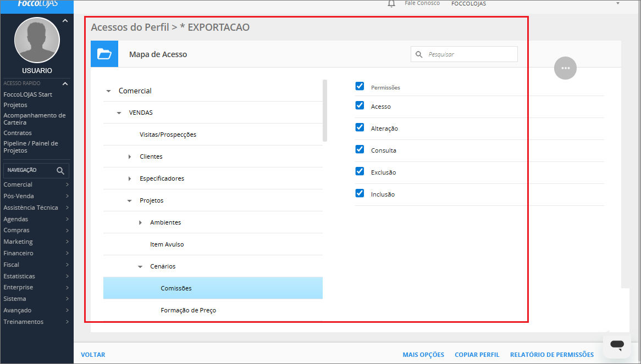Click the blue folder Mapa de Acesso icon
Screen dimensions: 641x364
point(104,54)
